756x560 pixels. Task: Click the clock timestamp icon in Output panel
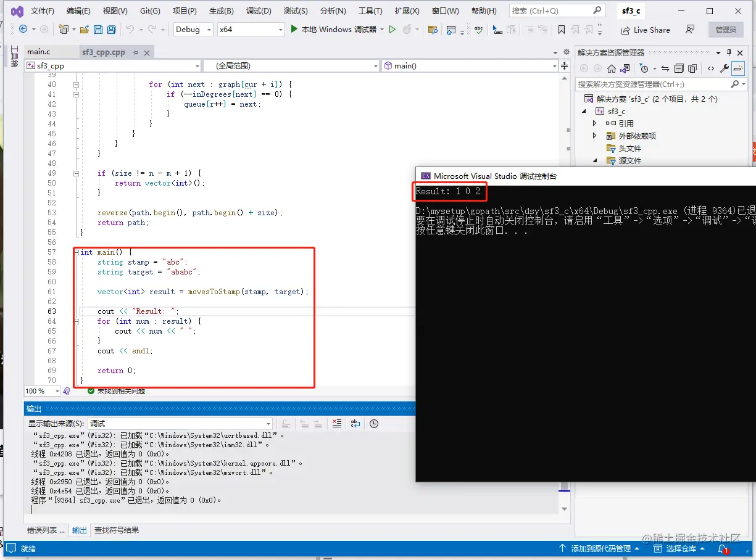click(x=374, y=424)
